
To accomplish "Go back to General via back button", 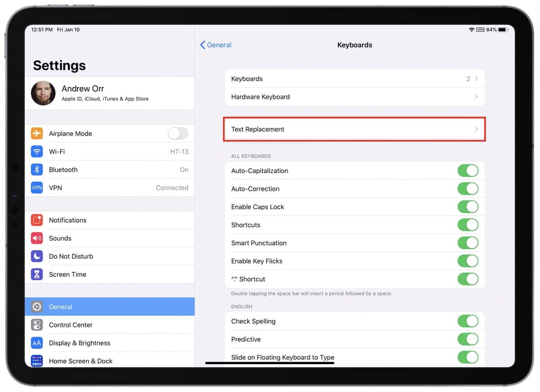I will pyautogui.click(x=216, y=45).
